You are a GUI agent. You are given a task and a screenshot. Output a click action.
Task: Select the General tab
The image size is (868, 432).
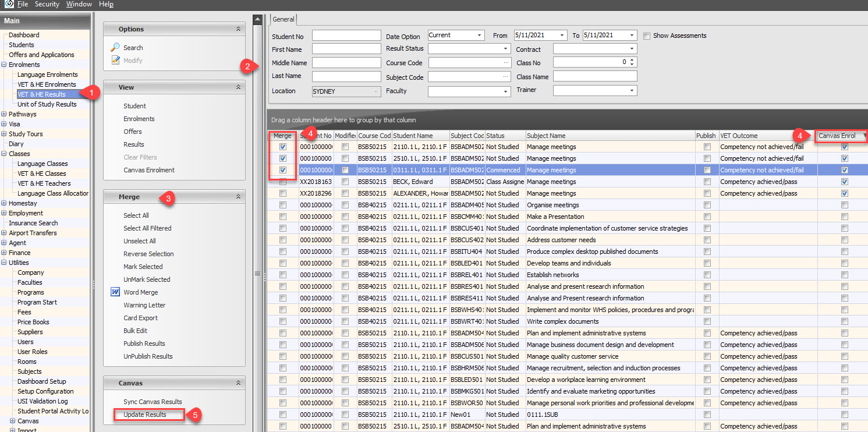pyautogui.click(x=284, y=19)
